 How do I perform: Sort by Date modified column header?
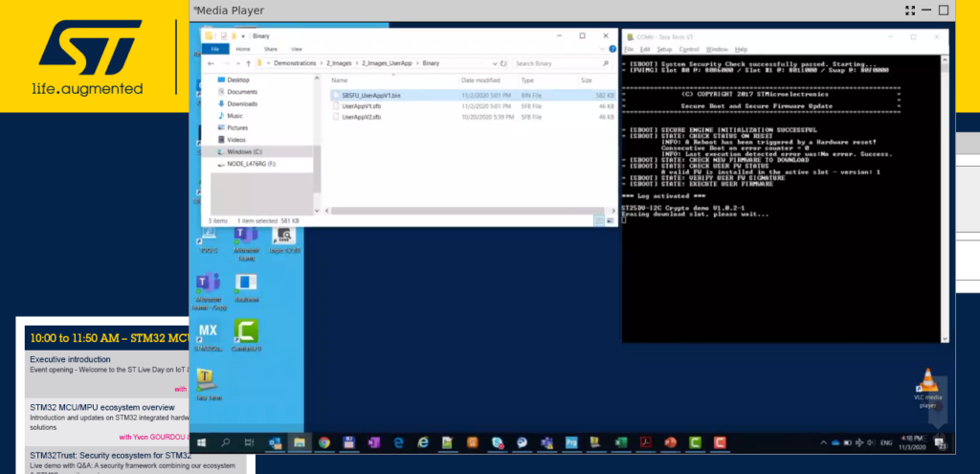click(480, 80)
